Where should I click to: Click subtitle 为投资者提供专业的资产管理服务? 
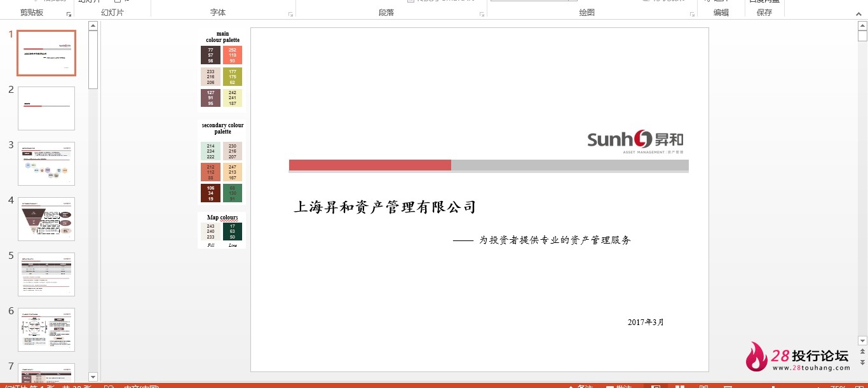click(555, 240)
